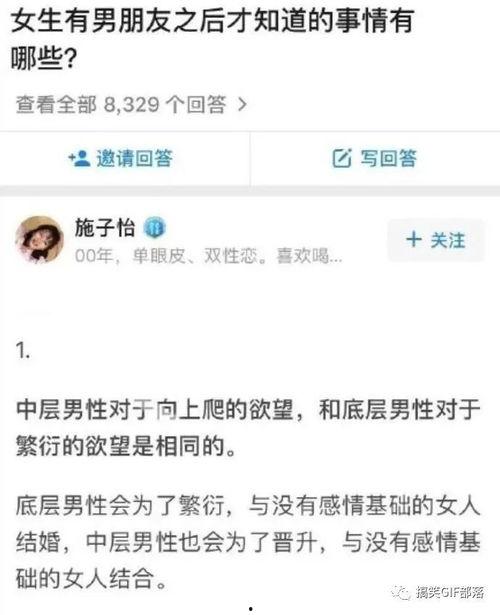View all 8,329 answers link
500x615 pixels.
(132, 104)
